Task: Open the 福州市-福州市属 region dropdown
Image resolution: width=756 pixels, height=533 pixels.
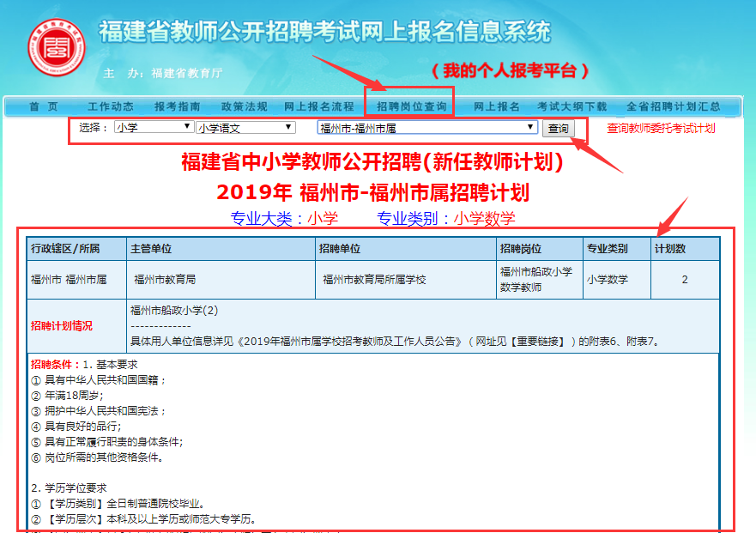Action: coord(427,128)
